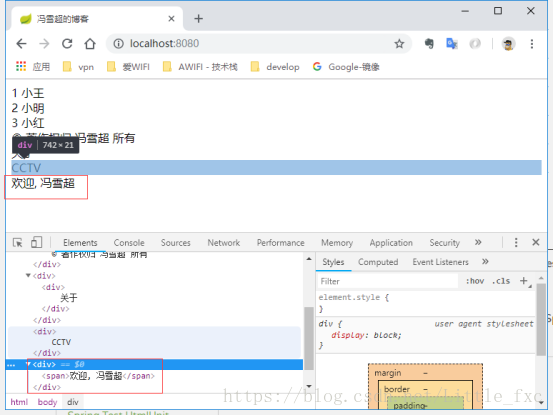Image resolution: width=554 pixels, height=416 pixels.
Task: Click the scroll down arrow in Elements panel
Action: click(x=309, y=386)
